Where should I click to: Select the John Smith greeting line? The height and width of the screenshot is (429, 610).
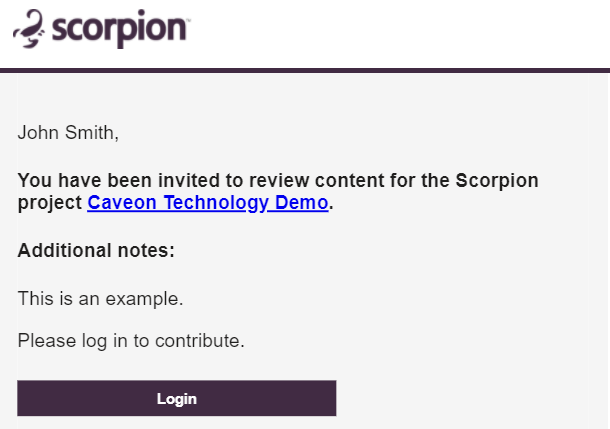tap(68, 133)
